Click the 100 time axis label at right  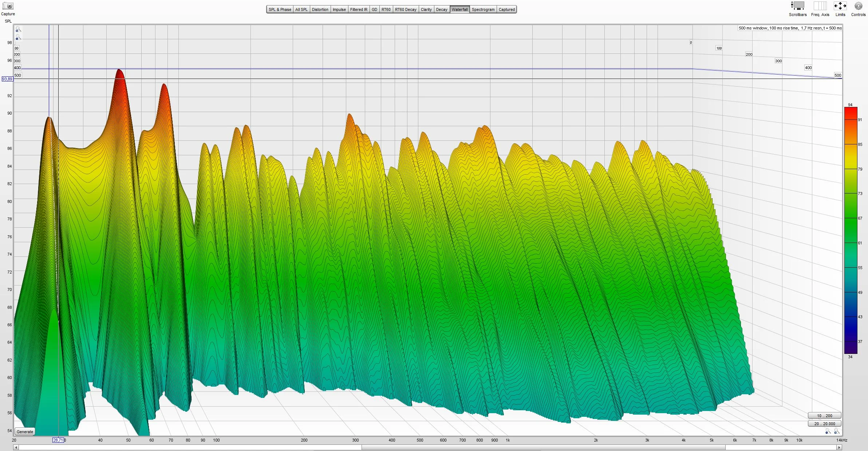coord(719,48)
